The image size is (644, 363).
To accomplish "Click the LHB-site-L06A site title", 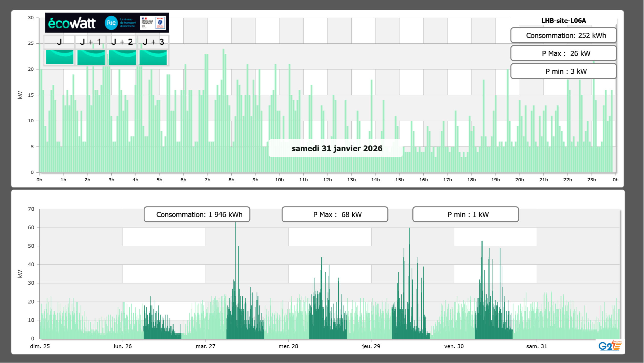I will (x=563, y=21).
